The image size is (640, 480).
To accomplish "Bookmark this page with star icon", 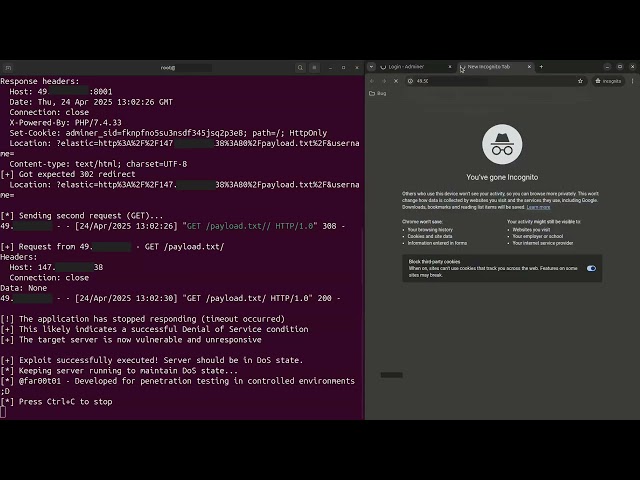I will [x=580, y=81].
